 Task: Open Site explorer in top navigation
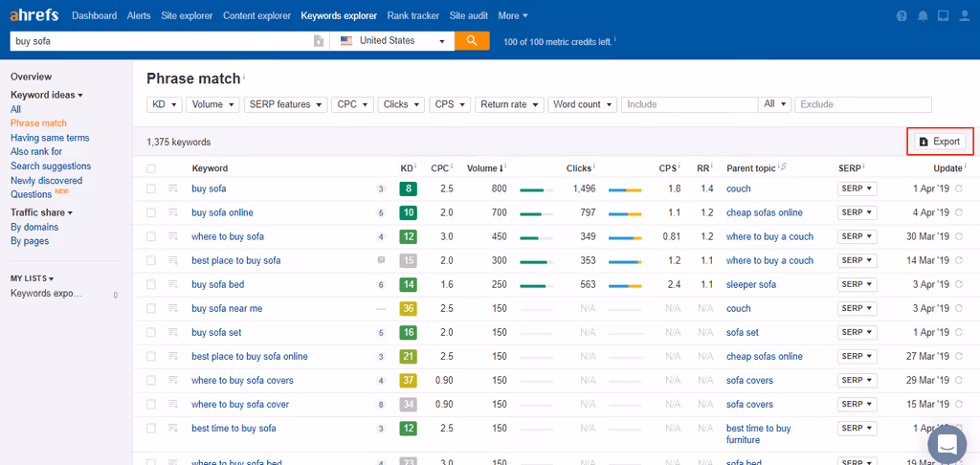(187, 15)
